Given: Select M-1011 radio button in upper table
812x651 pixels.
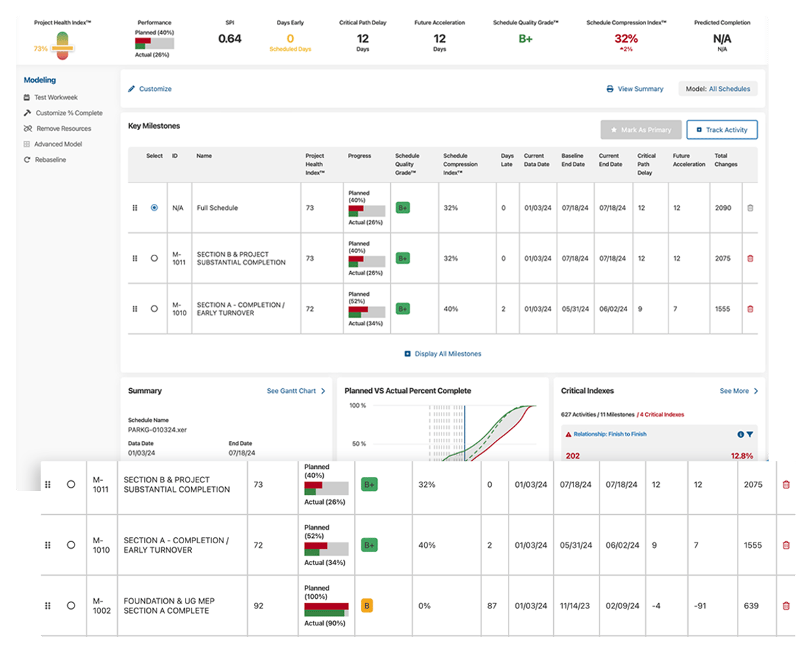Looking at the screenshot, I should pos(154,258).
